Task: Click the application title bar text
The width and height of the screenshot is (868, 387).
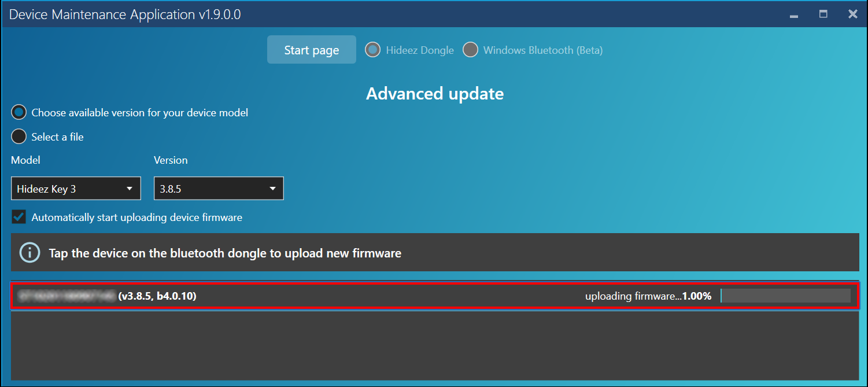Action: tap(125, 14)
